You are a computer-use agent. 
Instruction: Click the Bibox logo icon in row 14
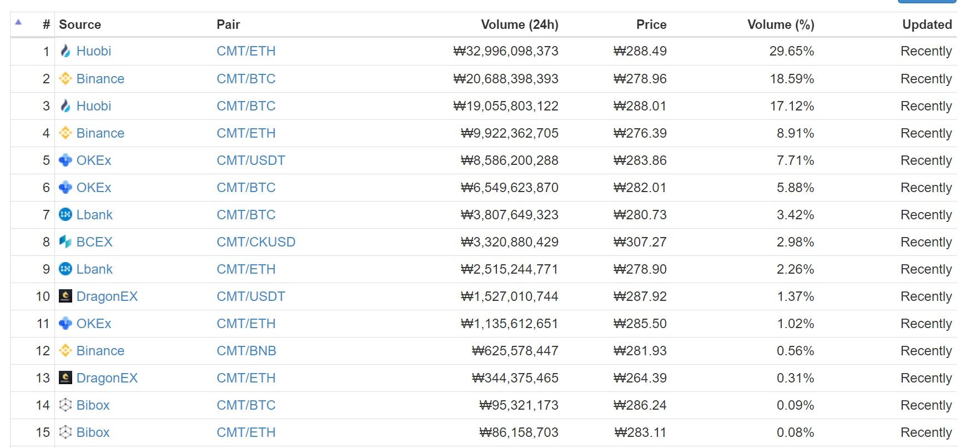click(66, 405)
